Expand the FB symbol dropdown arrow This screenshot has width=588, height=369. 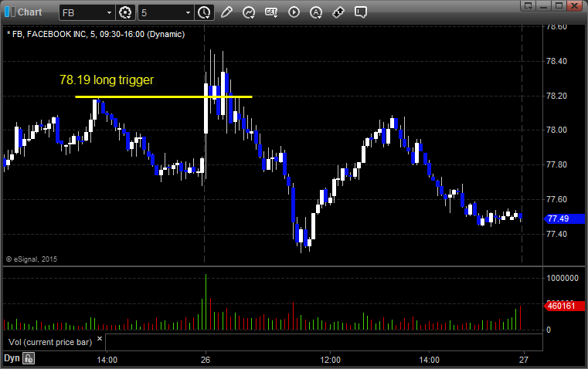[109, 12]
